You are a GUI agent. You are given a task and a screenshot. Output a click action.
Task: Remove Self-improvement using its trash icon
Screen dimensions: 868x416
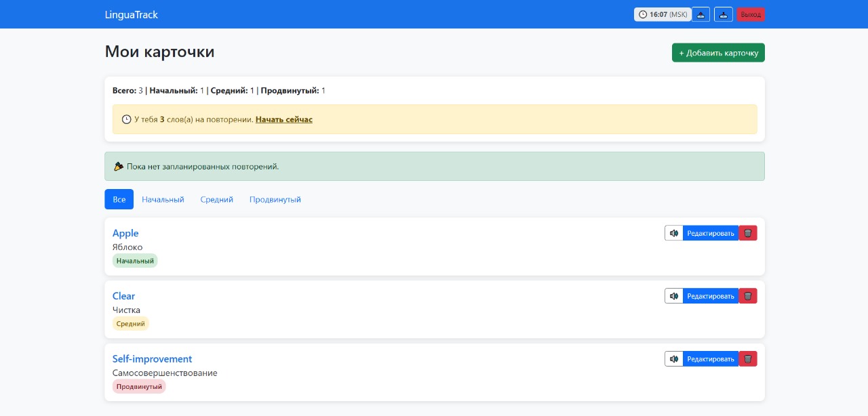[x=747, y=358]
